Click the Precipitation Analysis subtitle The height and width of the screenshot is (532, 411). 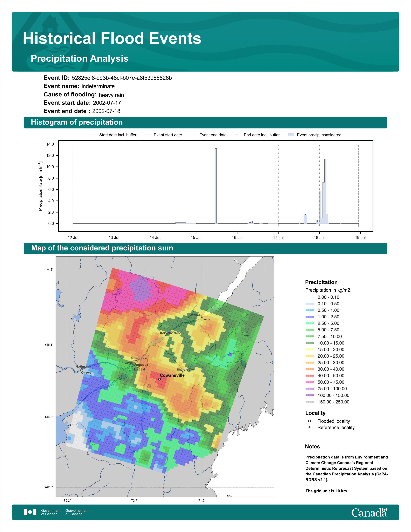pos(80,59)
